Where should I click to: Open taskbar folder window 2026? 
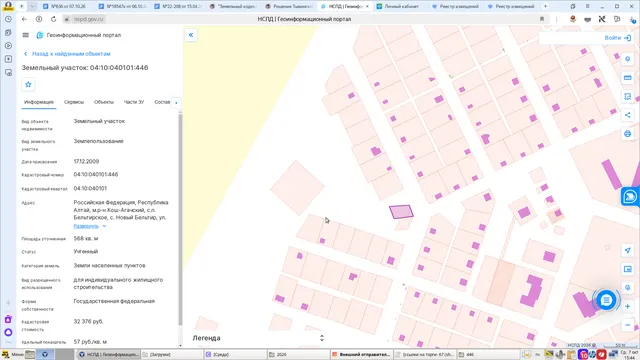pos(299,354)
